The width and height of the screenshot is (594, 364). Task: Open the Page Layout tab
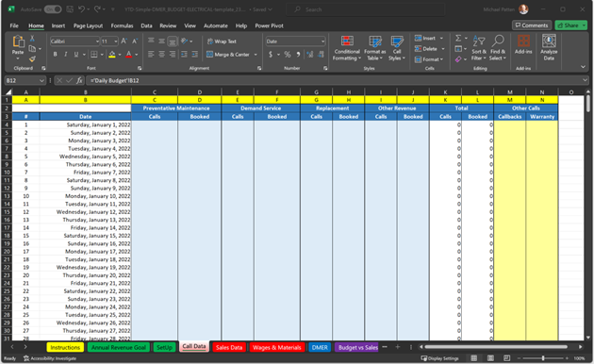(x=88, y=25)
